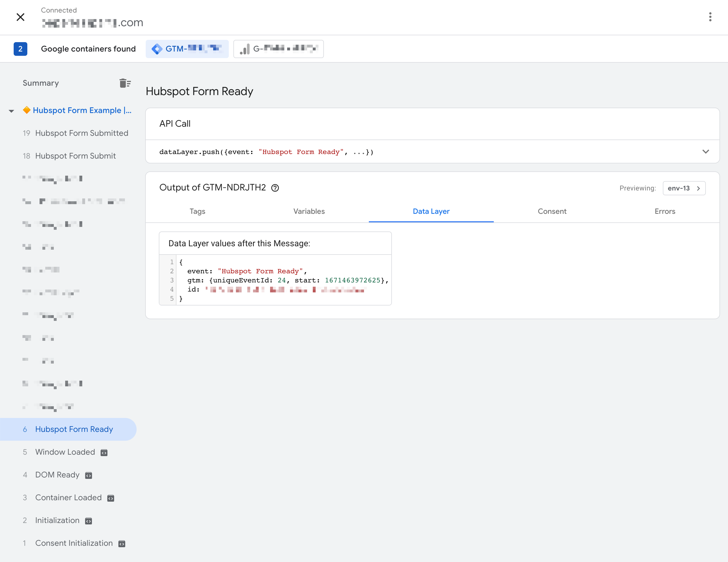The width and height of the screenshot is (728, 562).
Task: Click the Google containers found count badge
Action: (x=20, y=49)
